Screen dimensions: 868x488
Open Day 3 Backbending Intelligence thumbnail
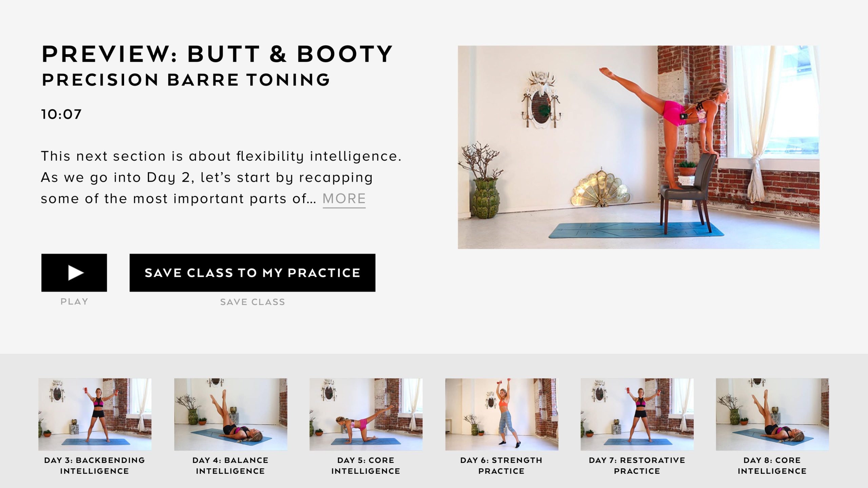tap(95, 414)
